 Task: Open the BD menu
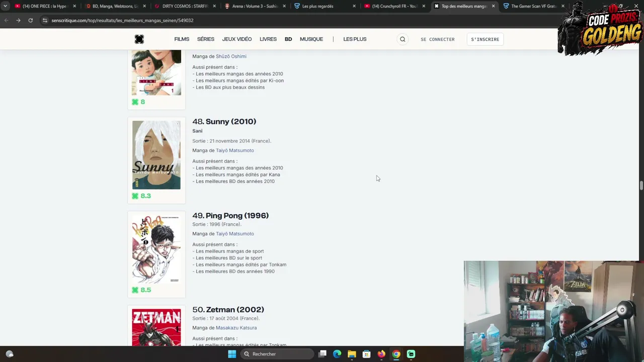point(288,39)
